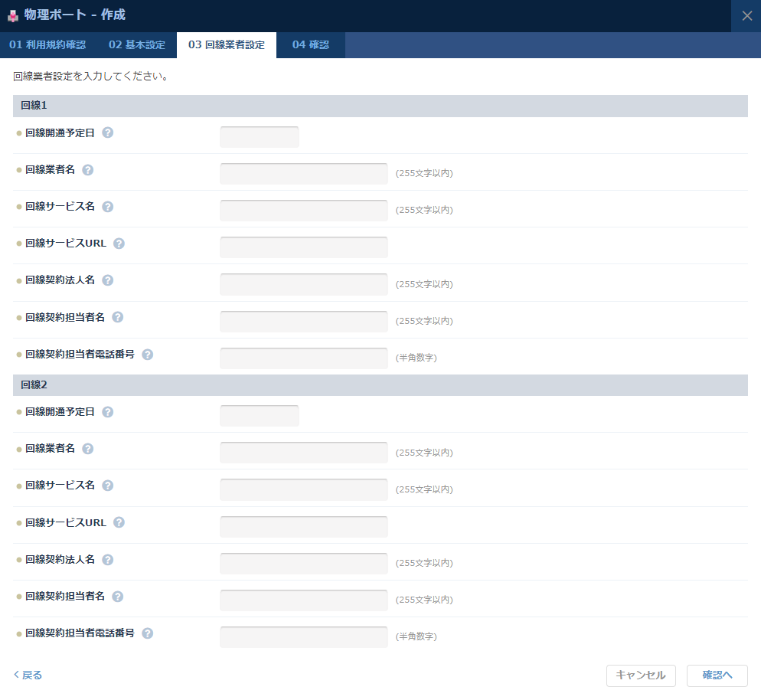Show help for 回線2 回線サービス名
761x700 pixels.
[108, 486]
